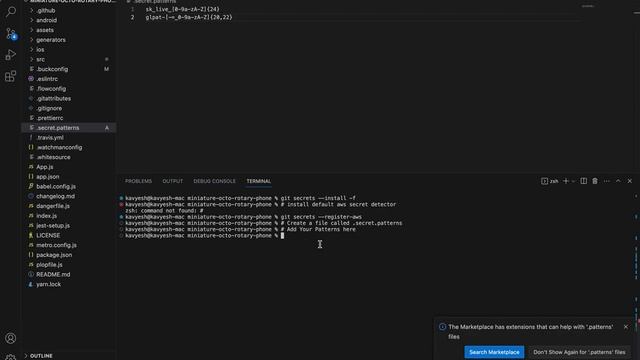640x360 pixels.
Task: Open the .eslintrc file
Action: click(x=69, y=79)
